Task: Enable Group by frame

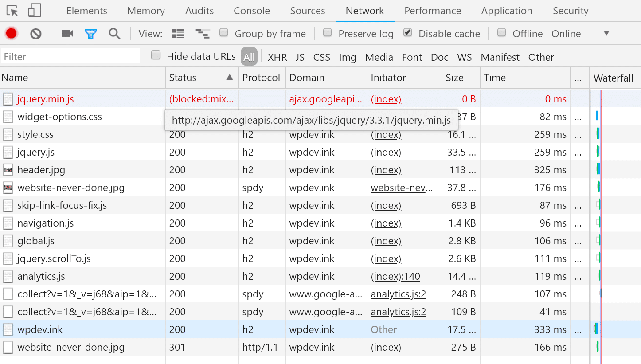Action: pos(223,33)
